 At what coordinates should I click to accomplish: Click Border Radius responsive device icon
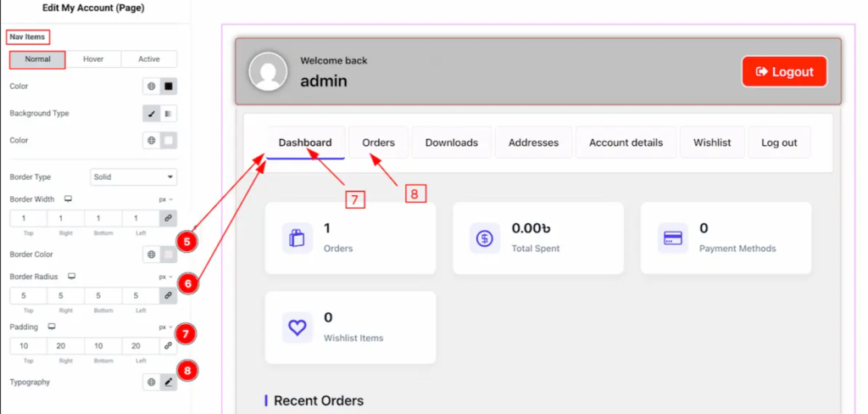tap(71, 277)
